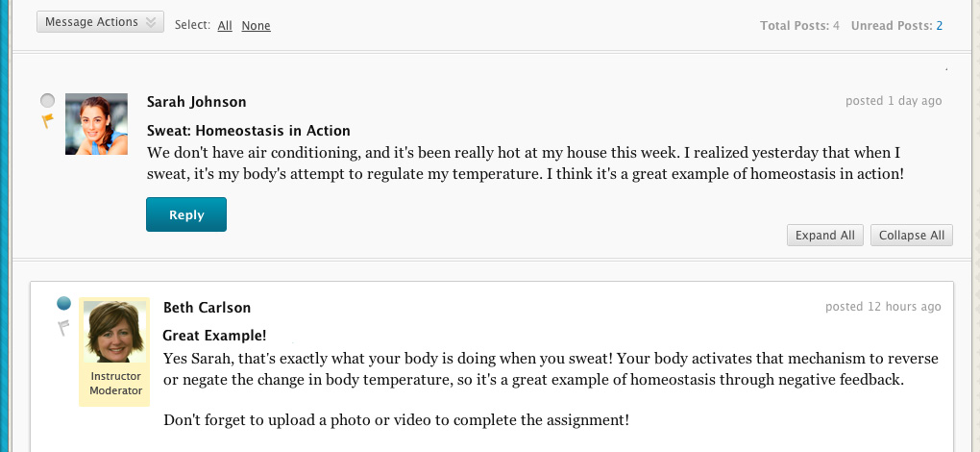Click the Great Example! reply title
The height and width of the screenshot is (452, 980).
(x=214, y=336)
